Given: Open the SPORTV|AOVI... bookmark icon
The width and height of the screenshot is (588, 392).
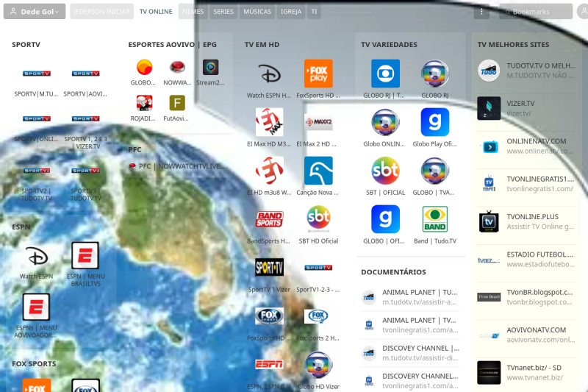Looking at the screenshot, I should click(85, 74).
